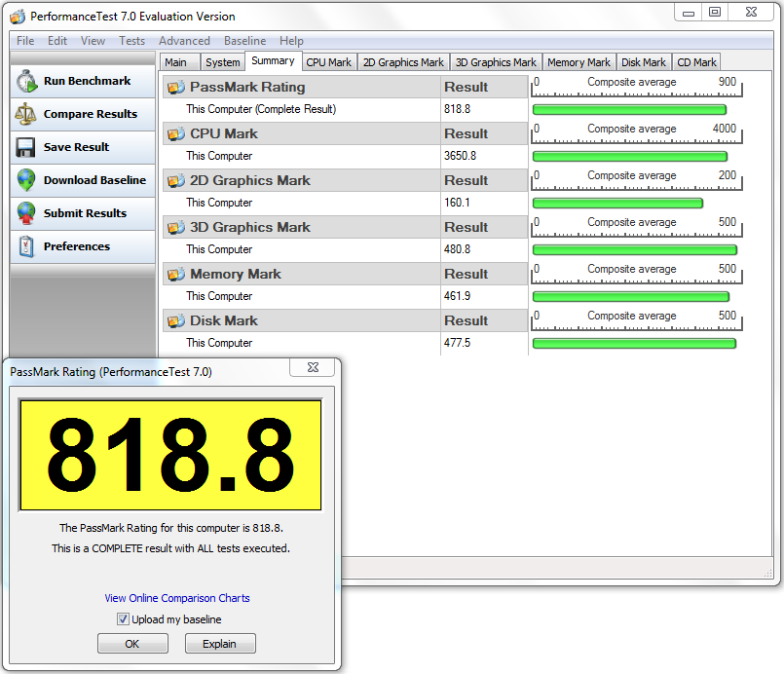The width and height of the screenshot is (784, 674).
Task: Click the Memory Mark header icon
Action: (176, 275)
